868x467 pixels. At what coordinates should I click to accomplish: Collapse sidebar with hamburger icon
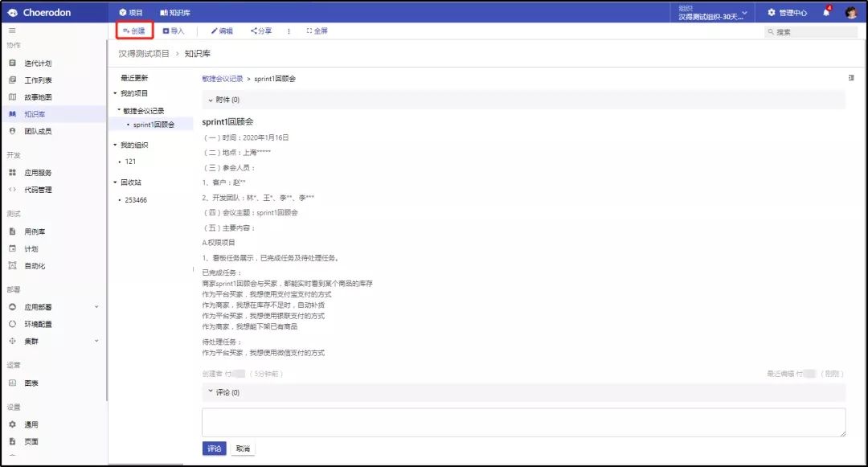point(11,31)
